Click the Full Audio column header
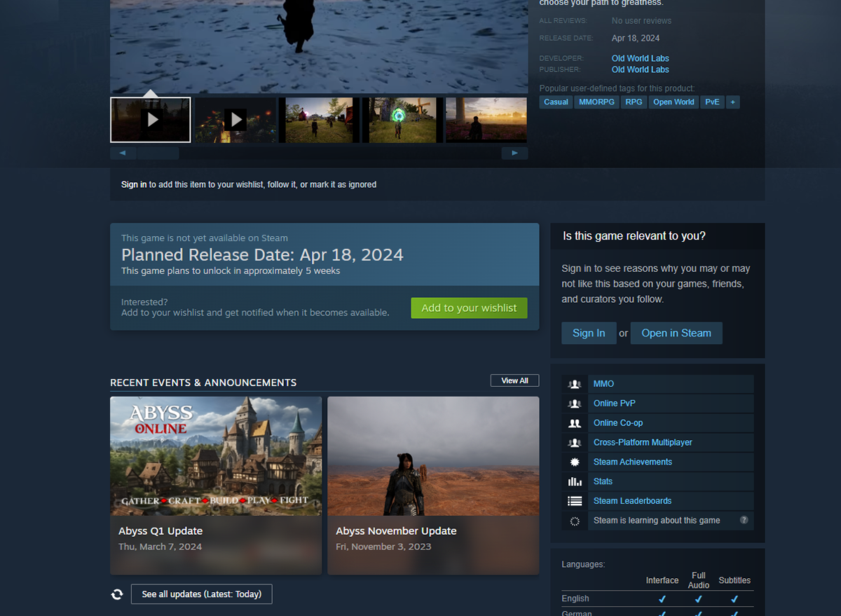841x616 pixels. (698, 580)
